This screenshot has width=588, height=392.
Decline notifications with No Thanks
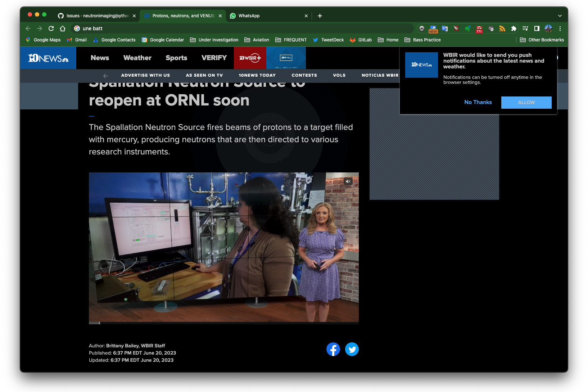point(478,103)
